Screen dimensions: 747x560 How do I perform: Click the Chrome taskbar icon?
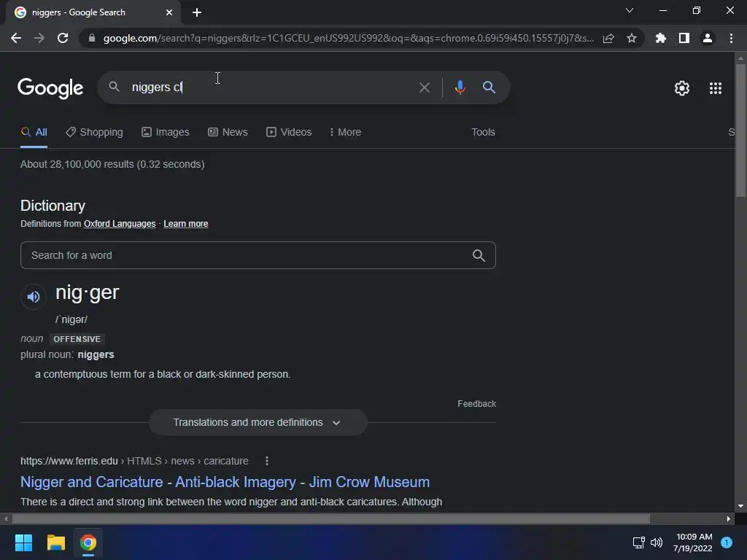[x=88, y=542]
